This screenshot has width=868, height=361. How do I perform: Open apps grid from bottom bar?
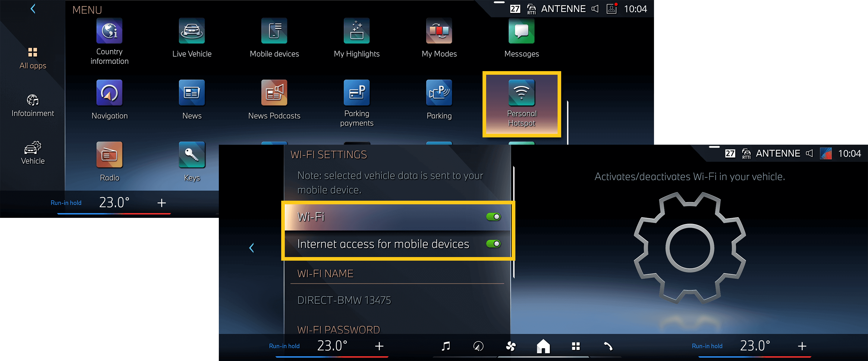[x=576, y=346]
